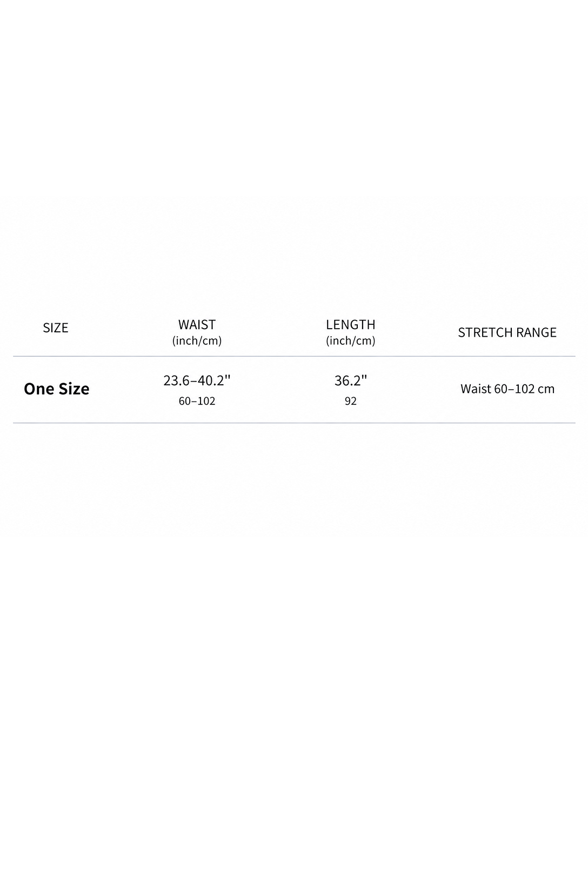588x882 pixels.
Task: Click the word Waist in the stretch range cell
Action: [x=476, y=389]
